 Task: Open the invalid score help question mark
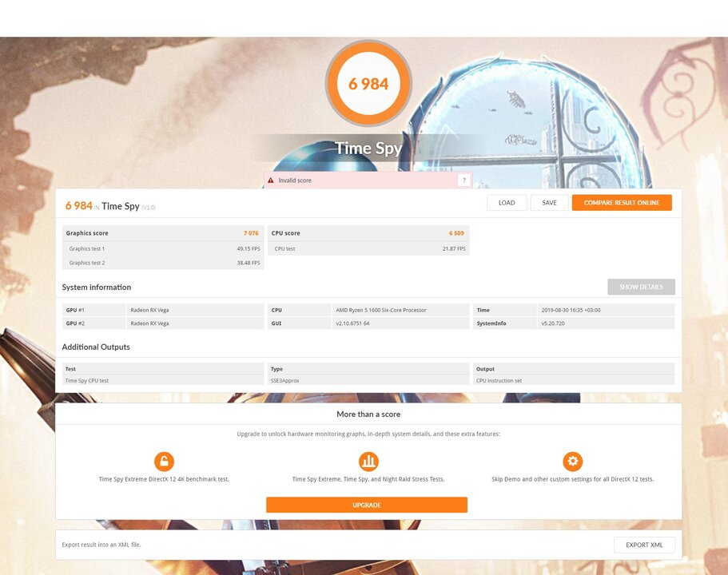click(463, 180)
